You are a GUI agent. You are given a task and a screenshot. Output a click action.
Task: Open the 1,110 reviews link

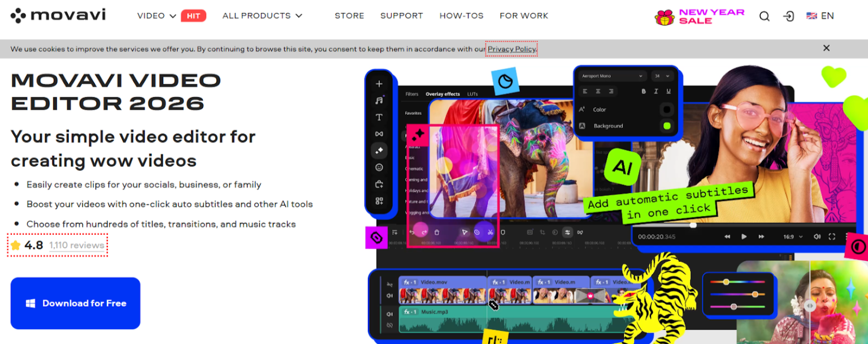click(76, 246)
